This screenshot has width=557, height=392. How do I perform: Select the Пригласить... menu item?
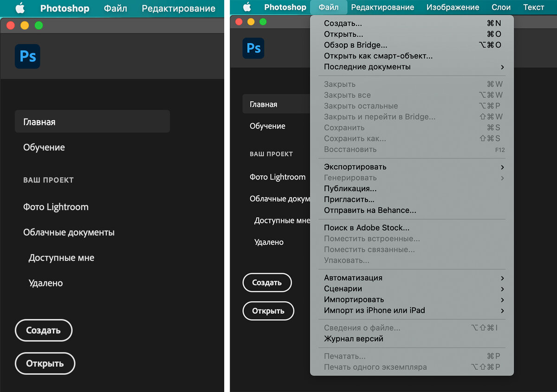(x=412, y=199)
